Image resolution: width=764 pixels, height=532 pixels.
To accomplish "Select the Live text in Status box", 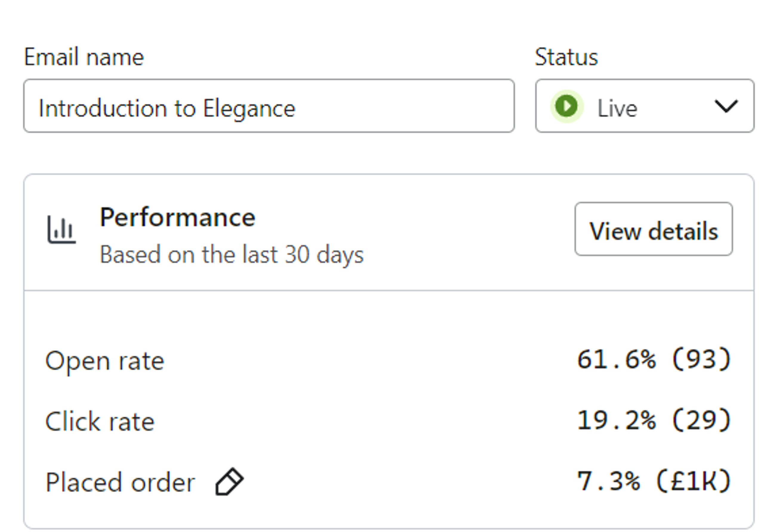I will coord(617,108).
